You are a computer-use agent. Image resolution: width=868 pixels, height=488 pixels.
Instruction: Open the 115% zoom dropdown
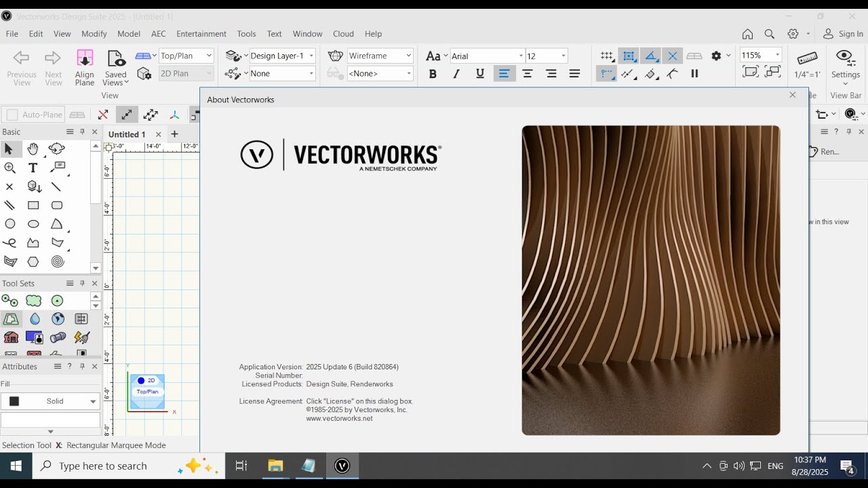[x=761, y=55]
